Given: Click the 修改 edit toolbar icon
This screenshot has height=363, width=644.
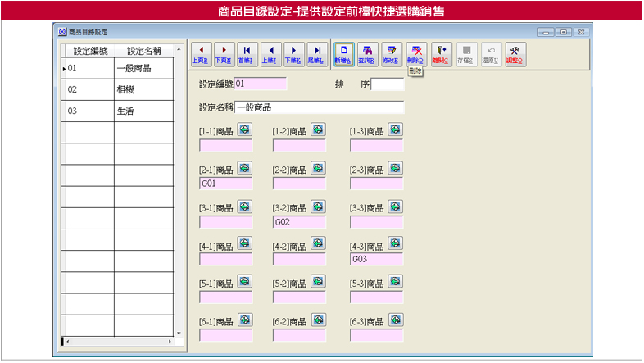Looking at the screenshot, I should [392, 53].
